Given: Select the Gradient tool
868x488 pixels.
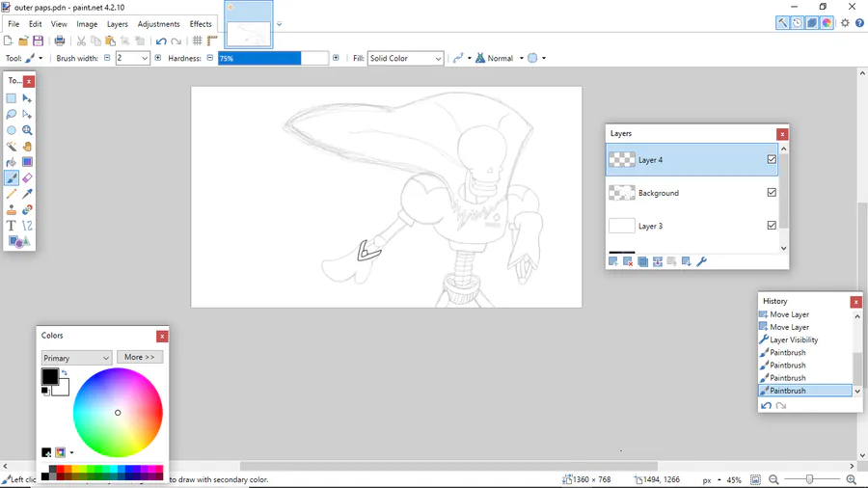Looking at the screenshot, I should [x=27, y=162].
